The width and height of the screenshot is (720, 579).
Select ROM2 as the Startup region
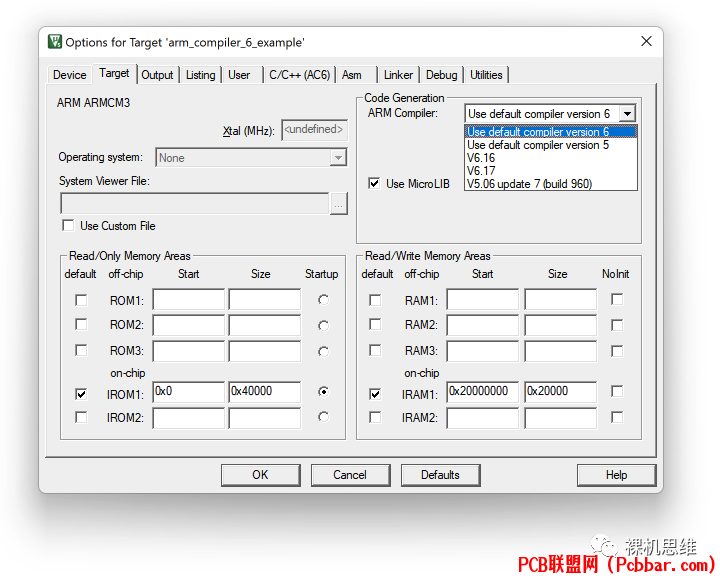[323, 326]
